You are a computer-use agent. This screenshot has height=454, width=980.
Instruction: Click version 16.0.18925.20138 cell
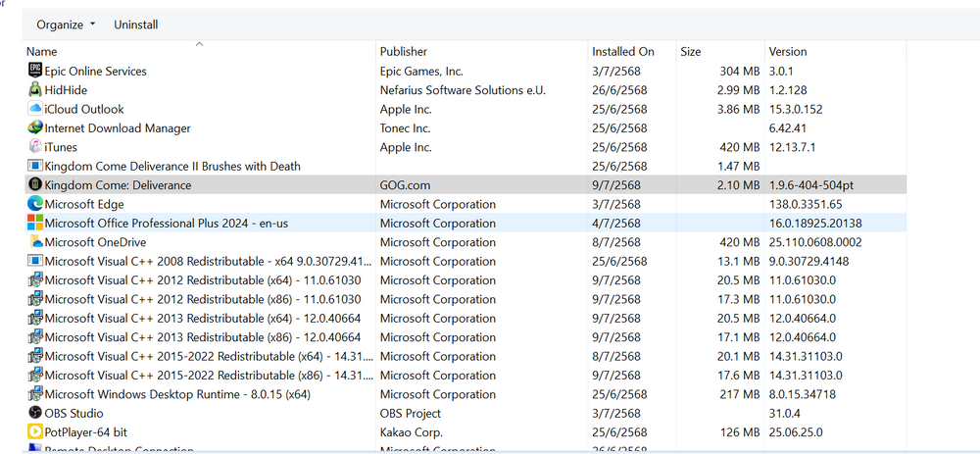816,224
